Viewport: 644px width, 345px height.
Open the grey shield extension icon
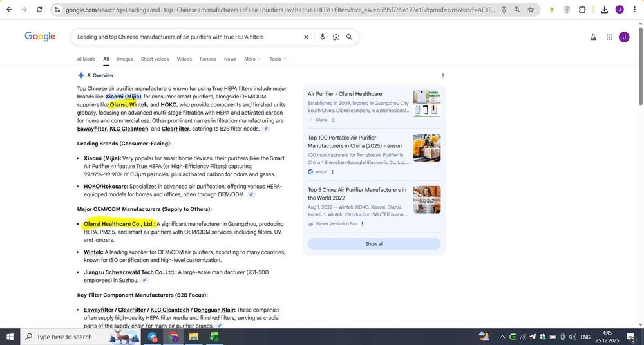tap(567, 10)
